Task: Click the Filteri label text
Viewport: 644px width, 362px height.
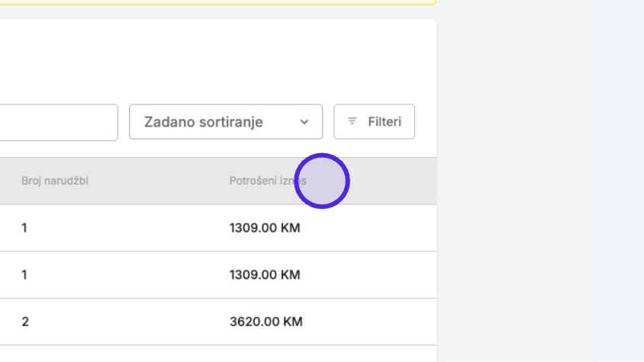Action: [385, 122]
